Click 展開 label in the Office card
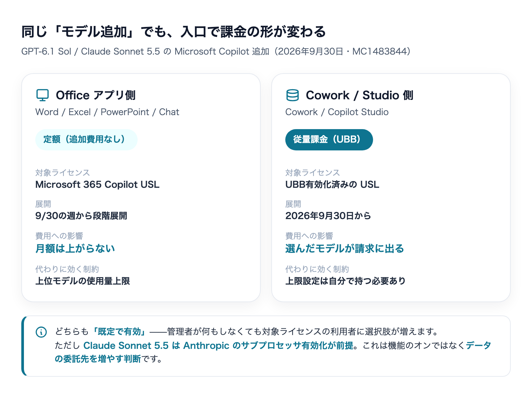 (43, 204)
